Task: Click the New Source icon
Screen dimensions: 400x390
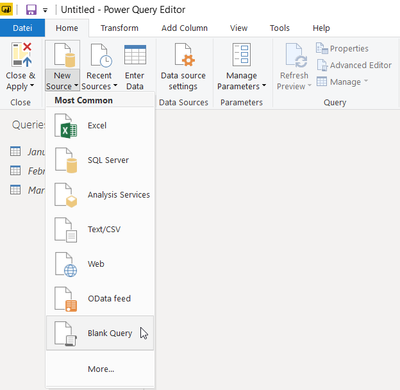Action: coord(64,55)
